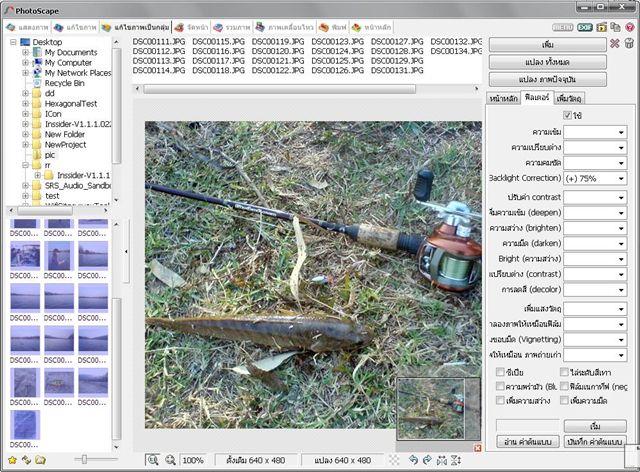Toggle the Negative checkbox
The height and width of the screenshot is (472, 640).
[564, 386]
